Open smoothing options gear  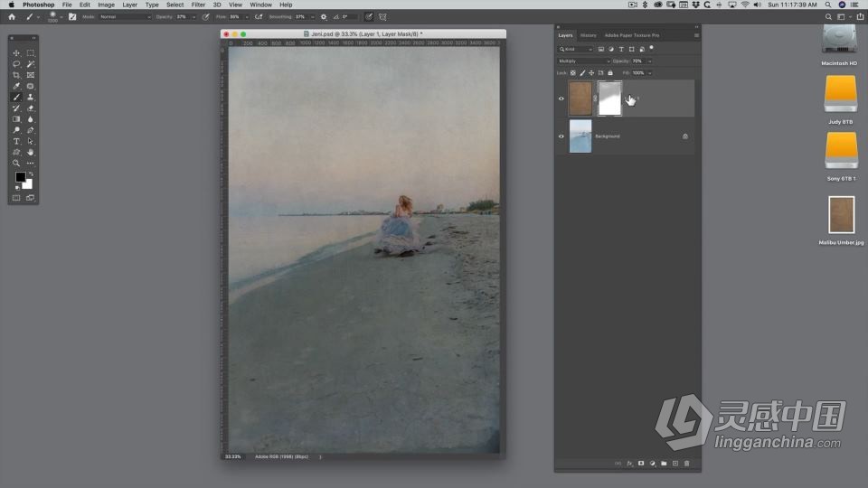tap(324, 16)
